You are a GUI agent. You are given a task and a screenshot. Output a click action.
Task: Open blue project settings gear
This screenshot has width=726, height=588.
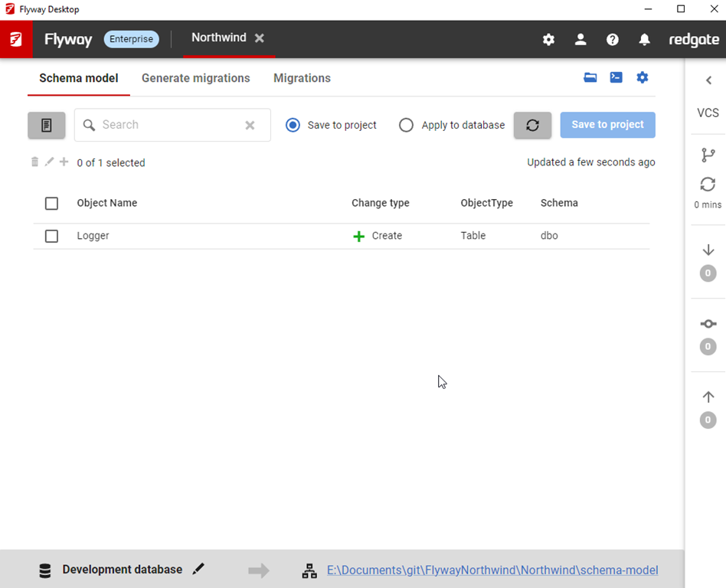coord(643,77)
